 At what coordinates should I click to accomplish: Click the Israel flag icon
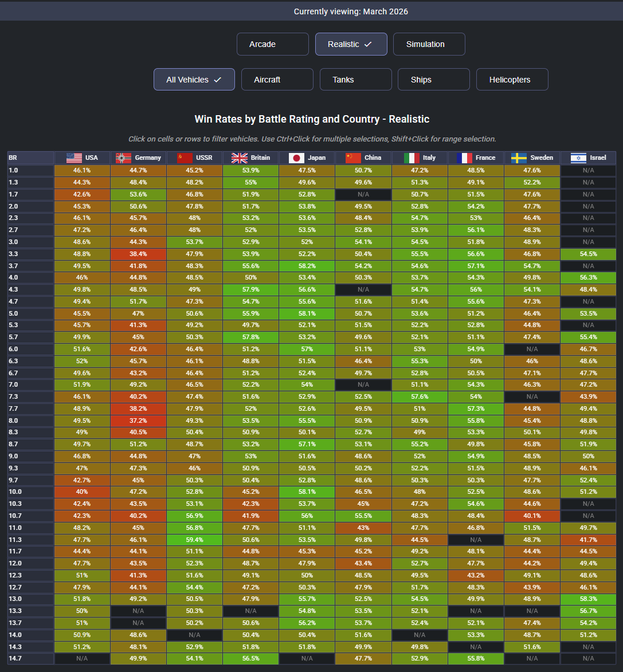(x=578, y=158)
